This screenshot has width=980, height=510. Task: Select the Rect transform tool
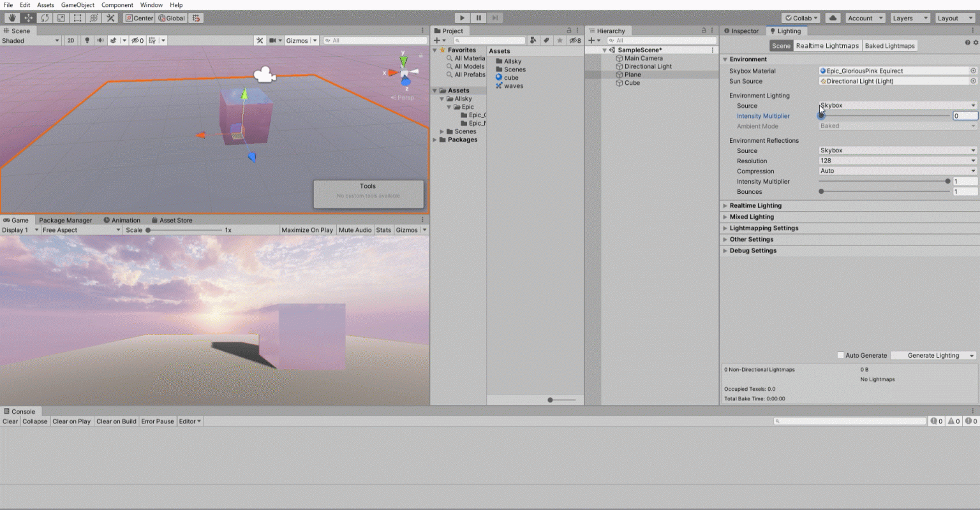(x=77, y=17)
